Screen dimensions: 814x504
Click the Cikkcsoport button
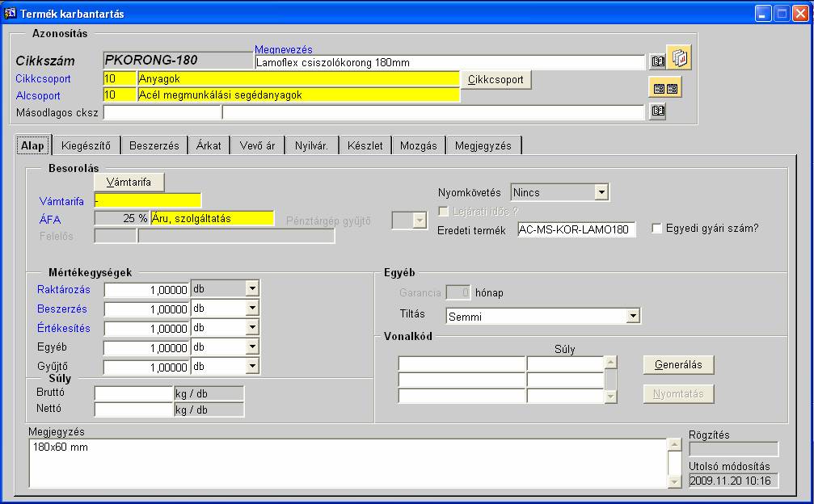pos(496,79)
